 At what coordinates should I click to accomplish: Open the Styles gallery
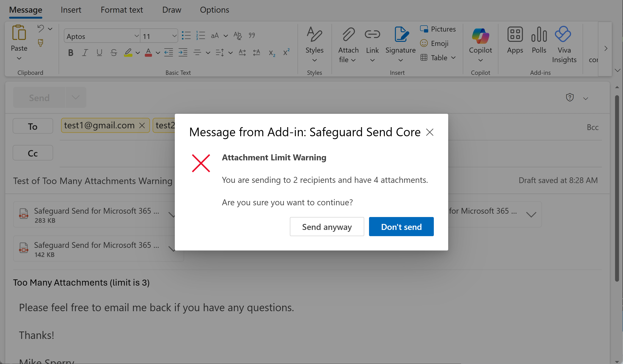(314, 44)
